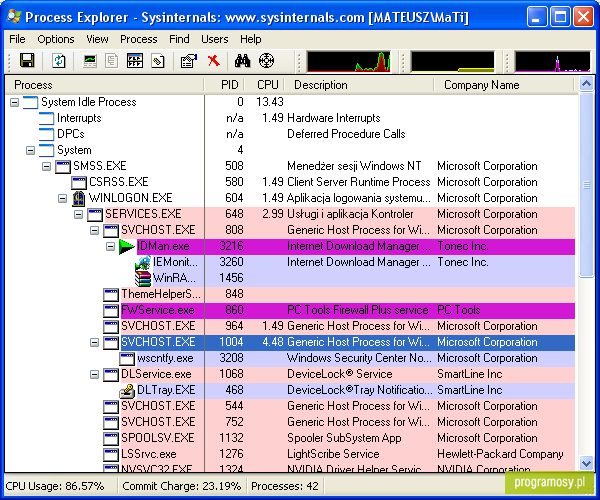Image resolution: width=600 pixels, height=500 pixels.
Task: Collapse the SERVICES.EXE tree node
Action: coord(78,214)
